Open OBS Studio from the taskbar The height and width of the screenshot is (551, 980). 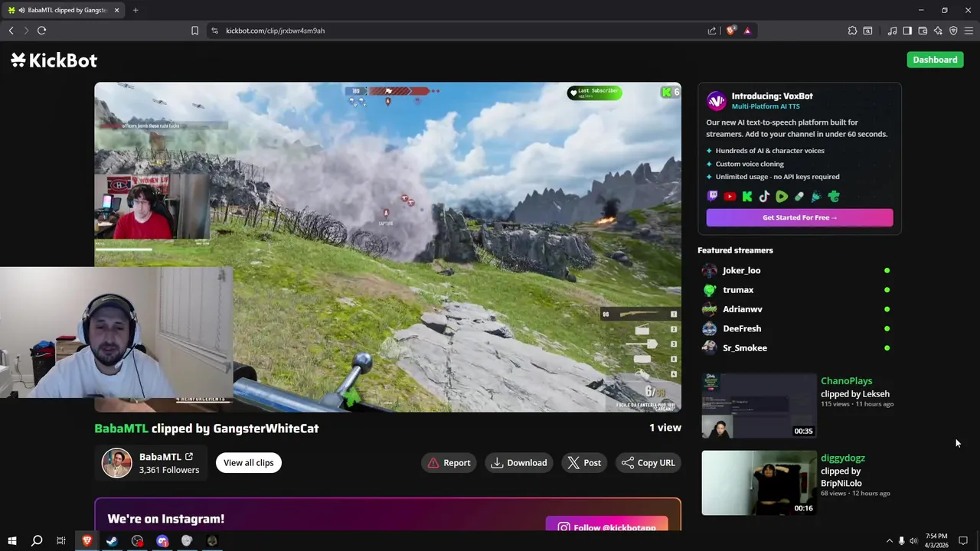137,541
